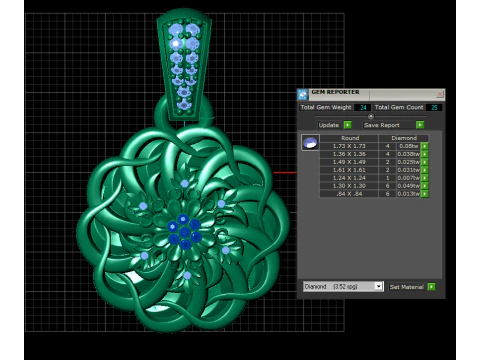Click green arrow for 1.49 X 1.49 row
The width and height of the screenshot is (480, 360).
pos(425,162)
